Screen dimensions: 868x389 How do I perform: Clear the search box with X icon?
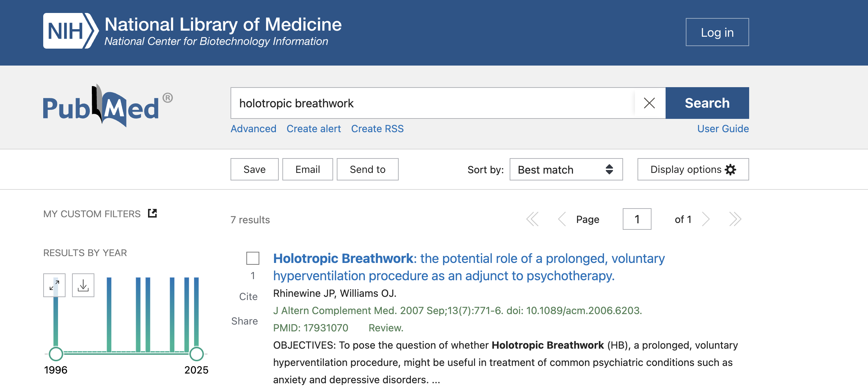(649, 103)
